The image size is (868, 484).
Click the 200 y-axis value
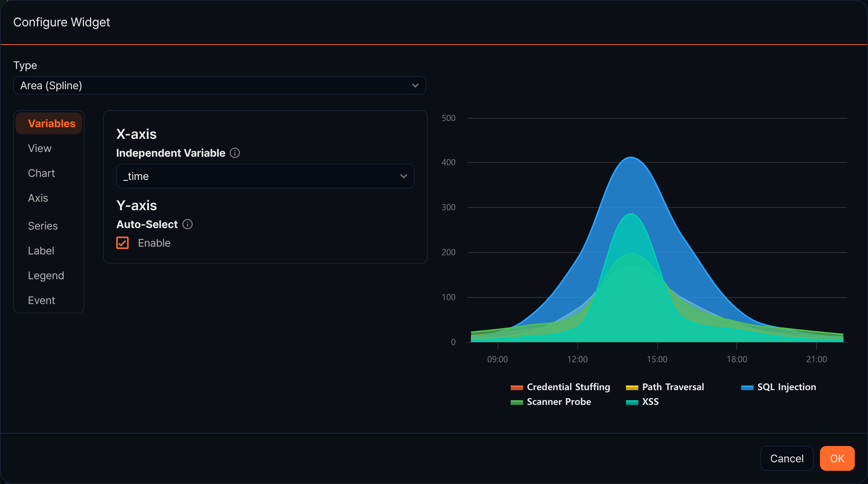[449, 252]
